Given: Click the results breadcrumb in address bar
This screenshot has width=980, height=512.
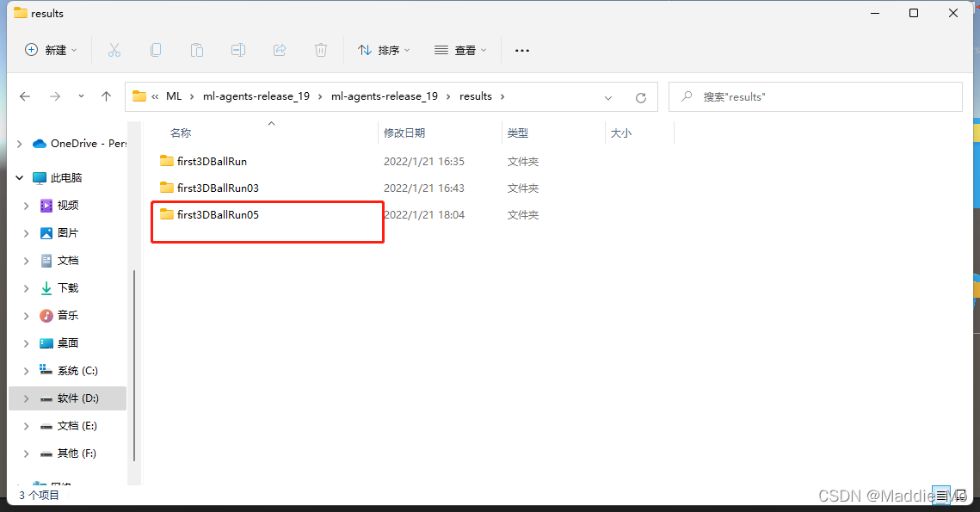Looking at the screenshot, I should (x=476, y=96).
